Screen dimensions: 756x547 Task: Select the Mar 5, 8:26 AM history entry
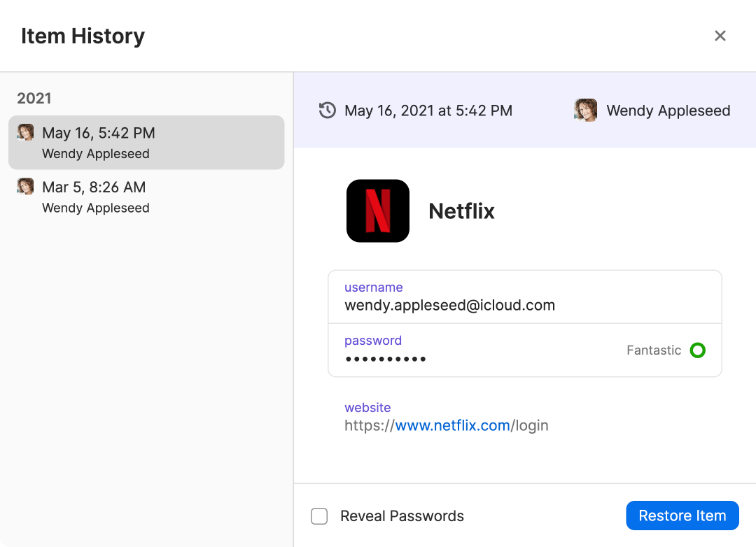(x=146, y=197)
